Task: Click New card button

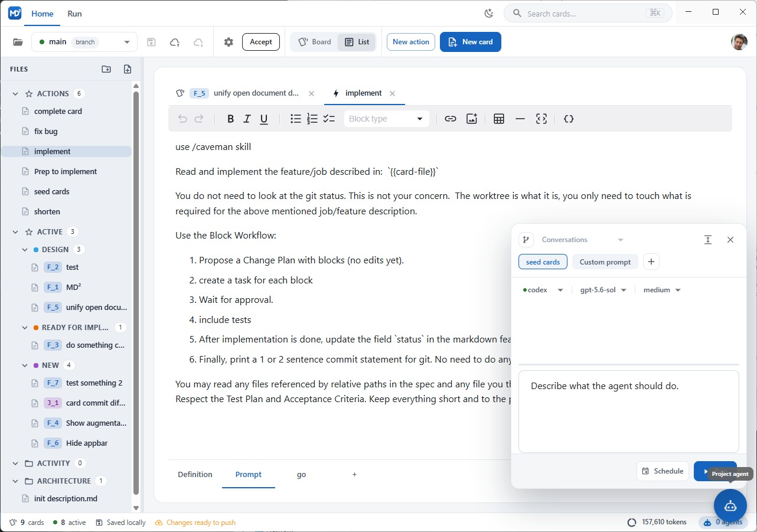Action: 471,42
